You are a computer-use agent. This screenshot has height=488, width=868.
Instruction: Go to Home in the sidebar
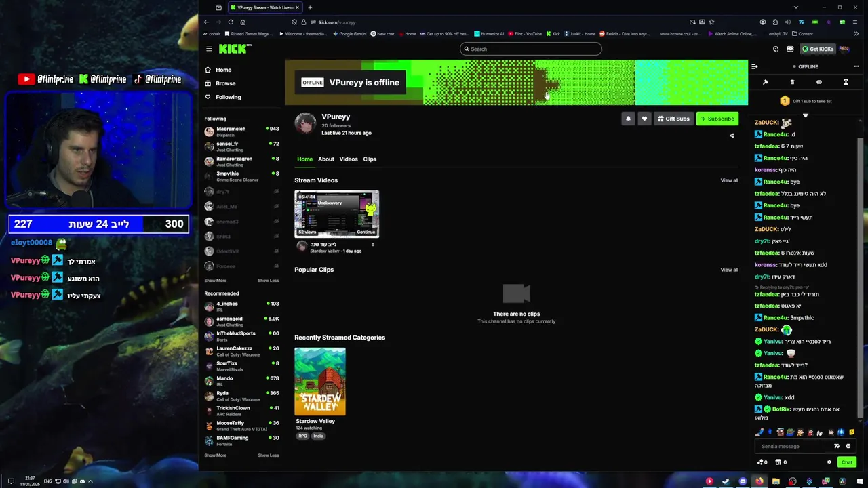pos(218,70)
